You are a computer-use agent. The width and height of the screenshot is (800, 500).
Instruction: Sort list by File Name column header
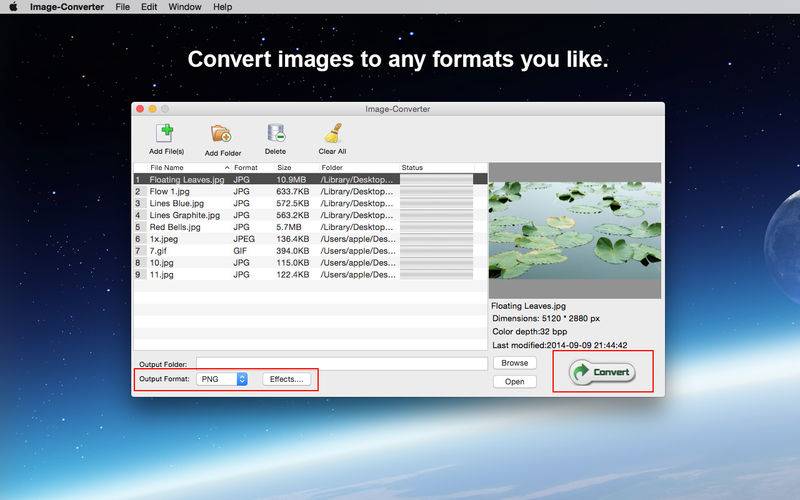pyautogui.click(x=167, y=167)
